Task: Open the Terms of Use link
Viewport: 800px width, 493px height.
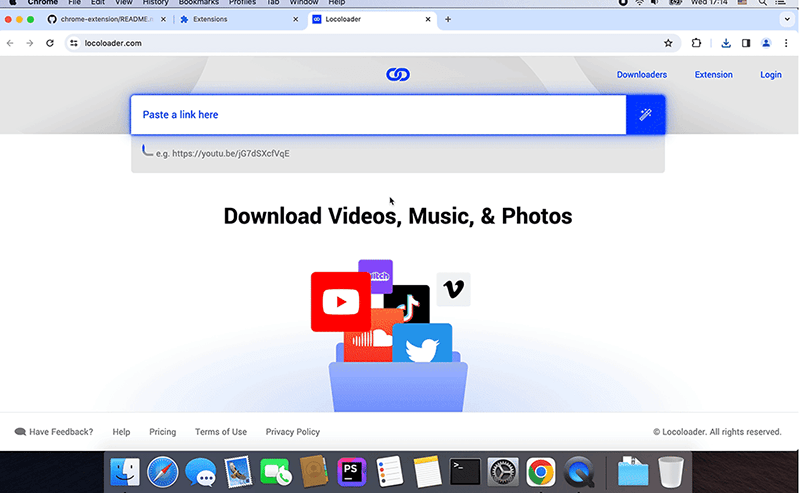Action: [220, 432]
